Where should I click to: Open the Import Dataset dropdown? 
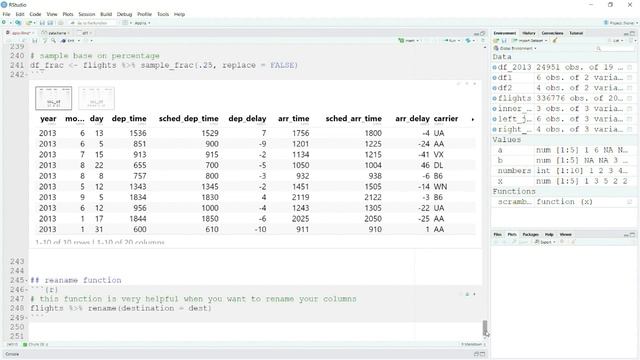click(x=529, y=41)
